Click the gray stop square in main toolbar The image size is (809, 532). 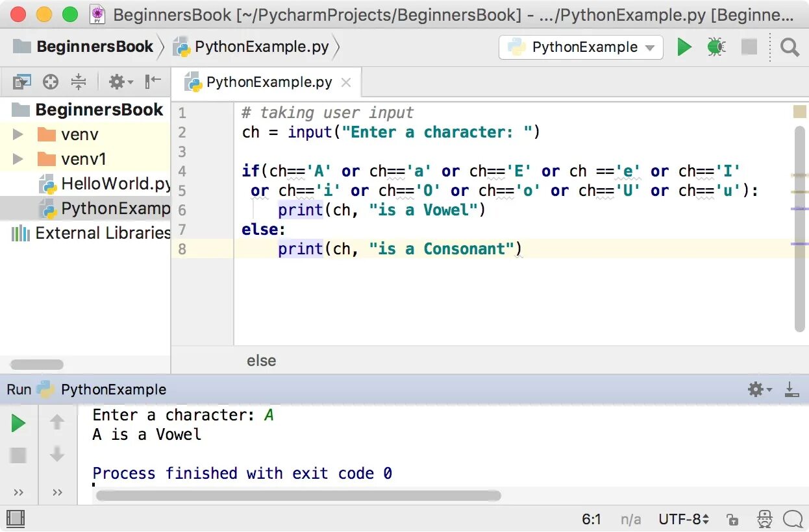749,47
